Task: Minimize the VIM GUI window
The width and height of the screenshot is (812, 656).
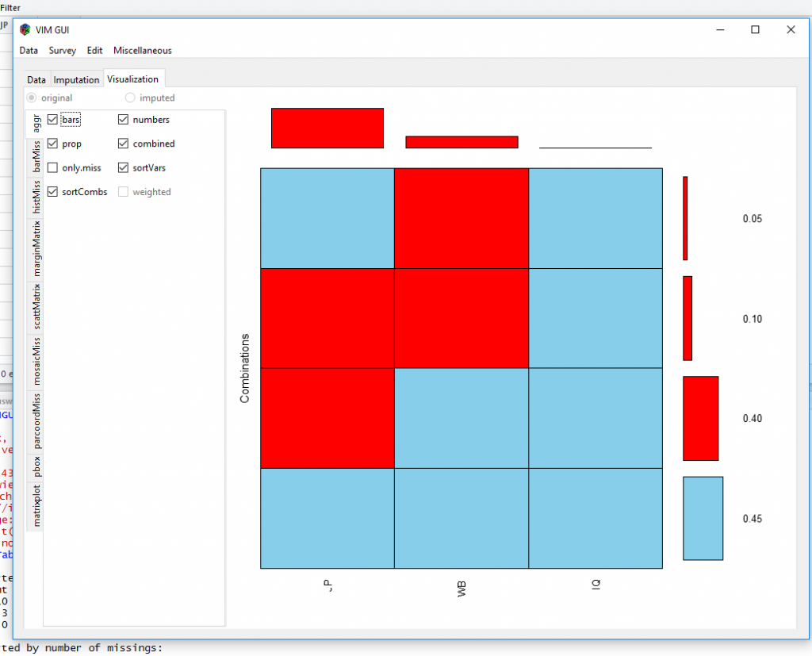Action: point(720,29)
